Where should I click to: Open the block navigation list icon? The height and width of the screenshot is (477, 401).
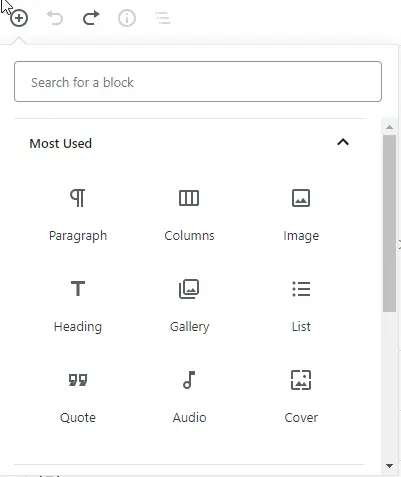point(163,18)
